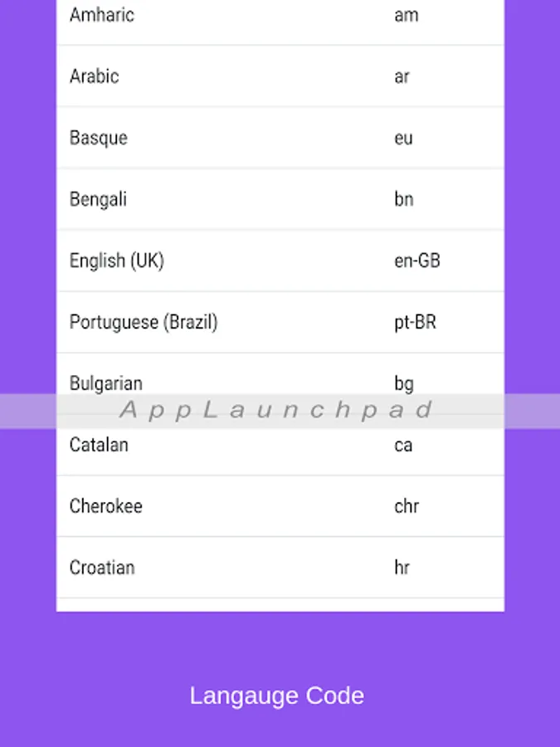Select Portuguese (Brazil) language entry

143,322
